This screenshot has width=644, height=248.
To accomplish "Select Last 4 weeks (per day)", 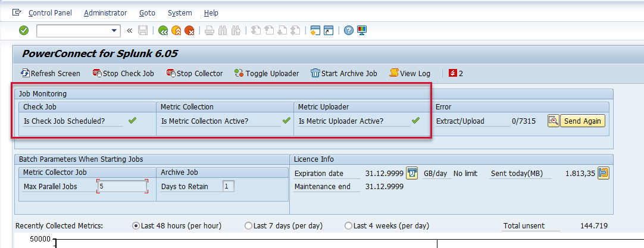I will point(348,226).
